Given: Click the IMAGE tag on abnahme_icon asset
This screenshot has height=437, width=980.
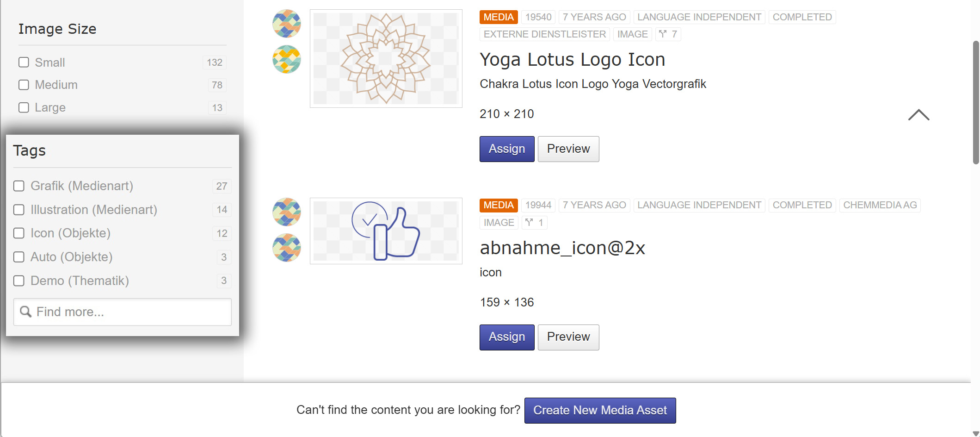Looking at the screenshot, I should tap(499, 223).
